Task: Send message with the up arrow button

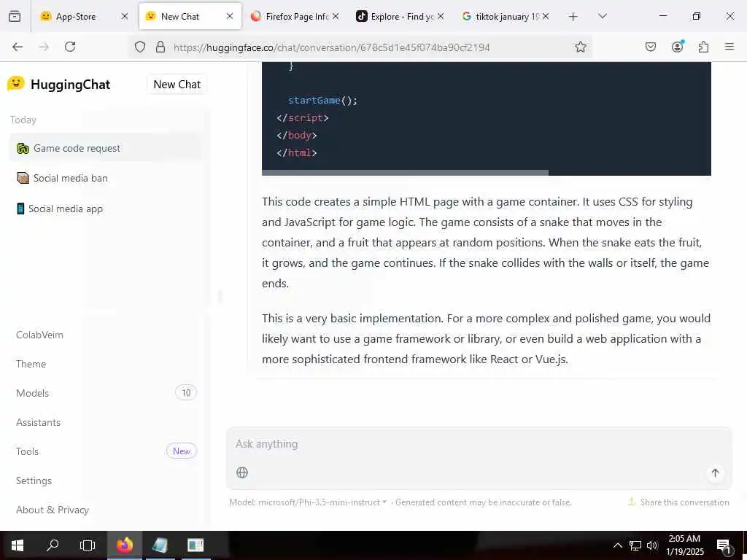Action: [715, 472]
